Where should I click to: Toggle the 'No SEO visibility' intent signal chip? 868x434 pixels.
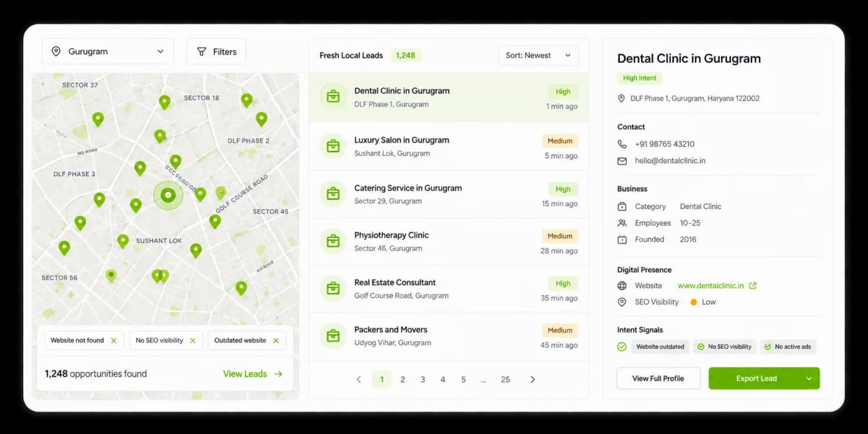(724, 347)
